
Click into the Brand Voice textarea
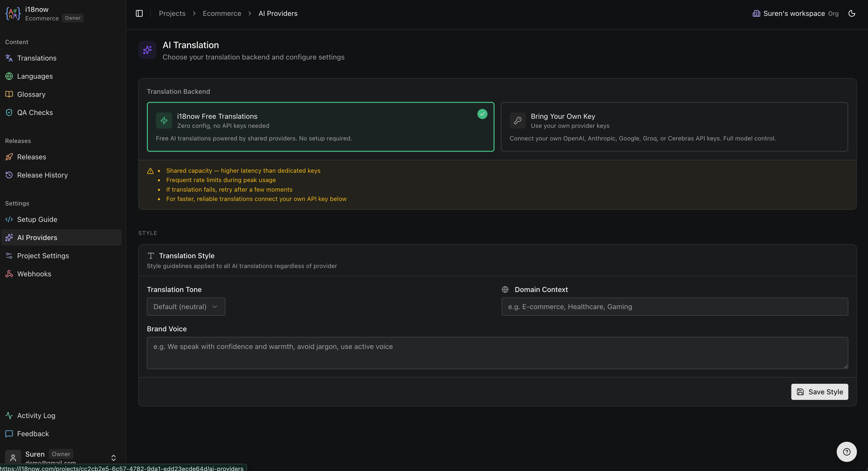pos(497,352)
